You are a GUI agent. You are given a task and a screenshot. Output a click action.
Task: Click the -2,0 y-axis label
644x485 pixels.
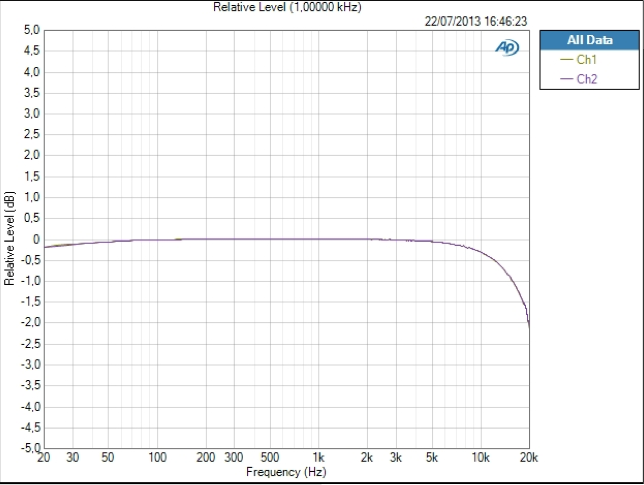[x=31, y=322]
